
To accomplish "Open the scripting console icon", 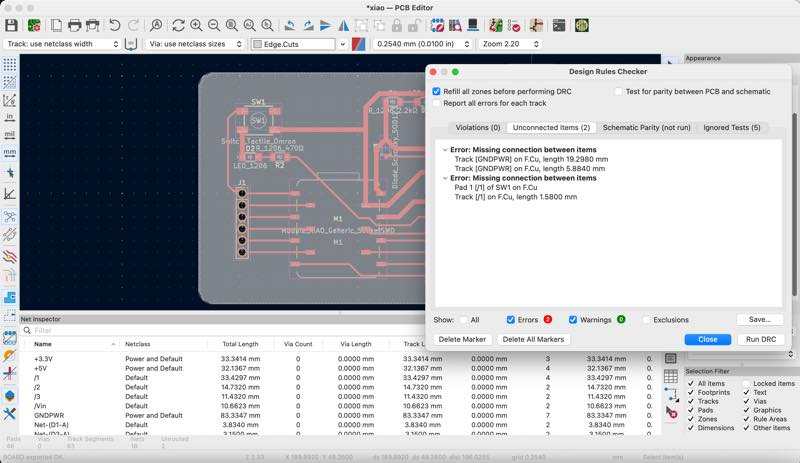I will tap(559, 25).
